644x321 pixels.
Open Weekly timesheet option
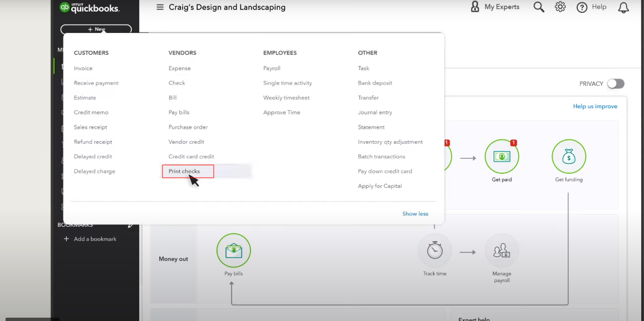pyautogui.click(x=286, y=98)
